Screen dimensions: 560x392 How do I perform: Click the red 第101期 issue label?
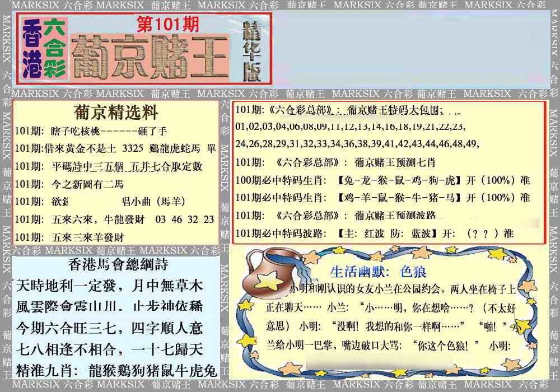coord(167,25)
